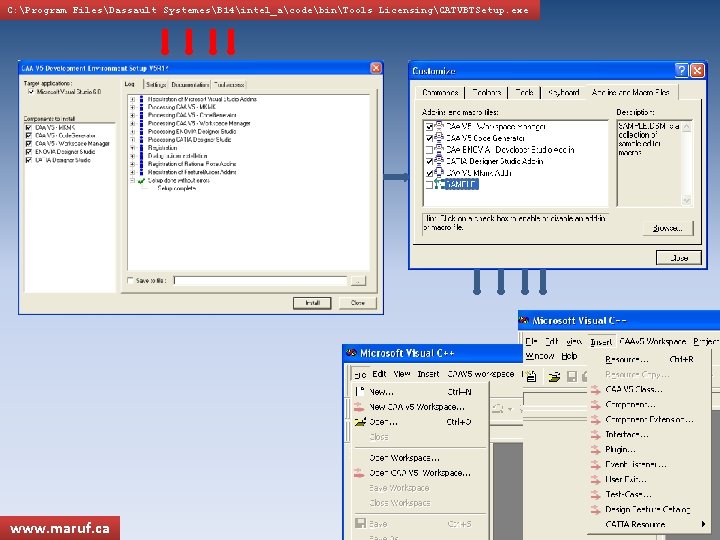Enable the SAMPLE macro file checkbox
720x540 pixels.
point(429,185)
